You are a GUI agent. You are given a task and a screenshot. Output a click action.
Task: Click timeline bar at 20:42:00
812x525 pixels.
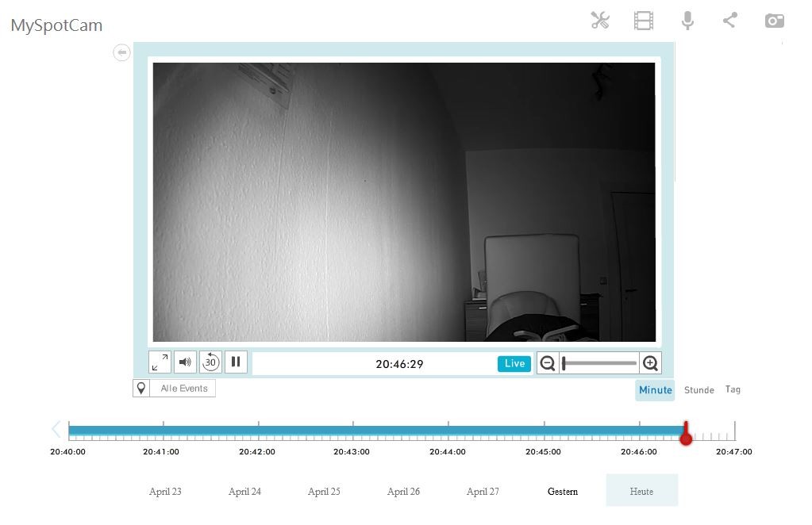click(259, 430)
